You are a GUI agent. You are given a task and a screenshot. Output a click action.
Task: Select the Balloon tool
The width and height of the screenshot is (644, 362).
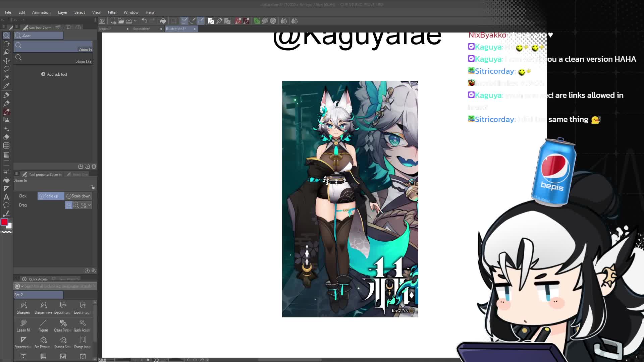click(6, 205)
